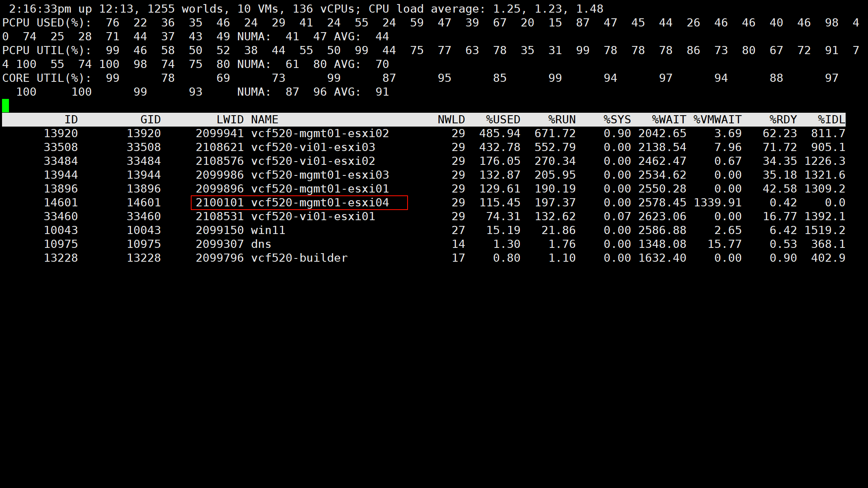868x488 pixels.
Task: Select VM name vcf520-builder
Action: (x=299, y=258)
